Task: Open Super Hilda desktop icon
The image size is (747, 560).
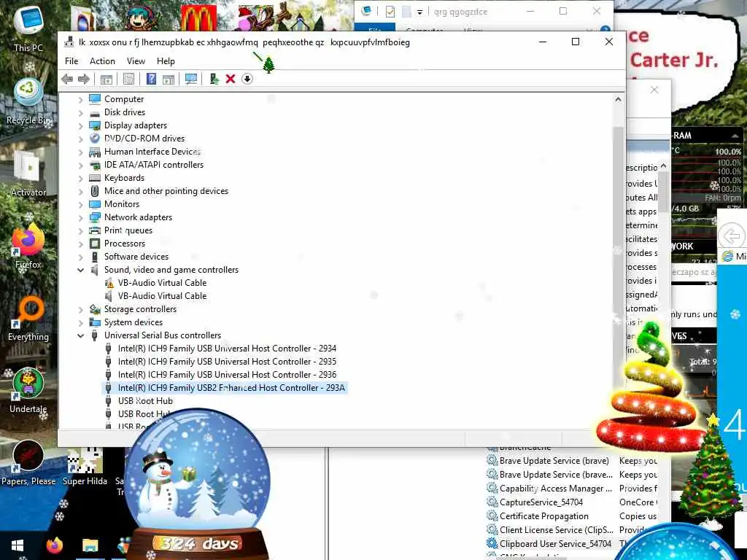Action: [85, 467]
